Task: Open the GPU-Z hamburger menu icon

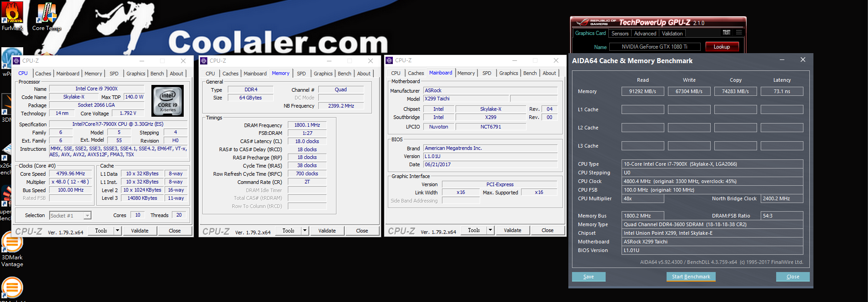Action: click(x=739, y=33)
